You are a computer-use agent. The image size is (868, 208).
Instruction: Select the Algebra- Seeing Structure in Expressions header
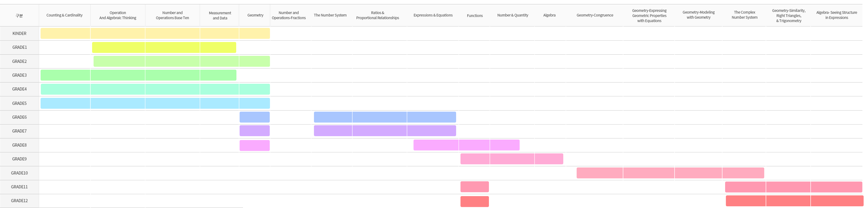click(x=836, y=15)
